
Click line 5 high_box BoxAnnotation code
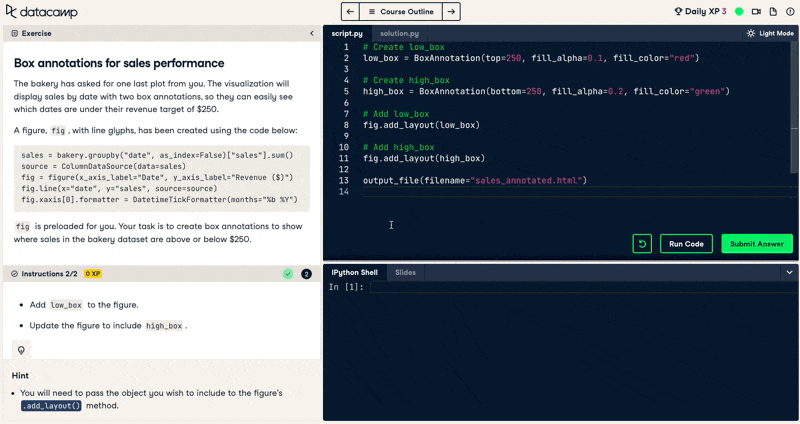click(546, 91)
